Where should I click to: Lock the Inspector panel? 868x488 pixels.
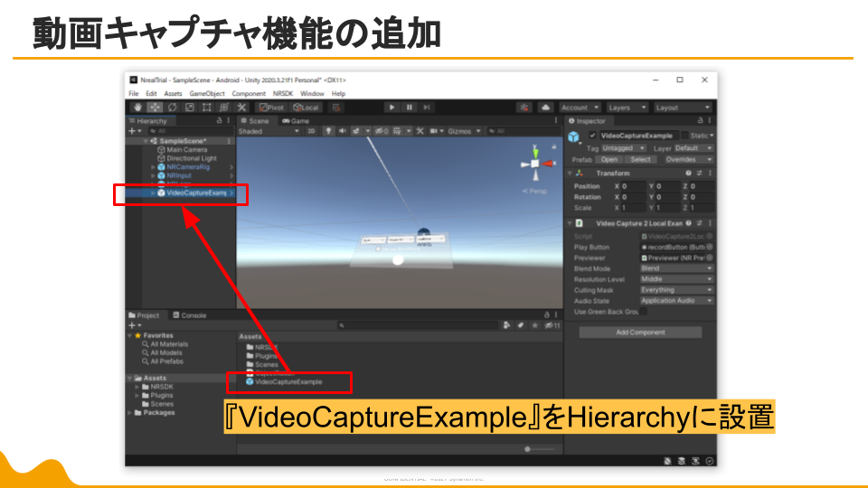[x=700, y=120]
